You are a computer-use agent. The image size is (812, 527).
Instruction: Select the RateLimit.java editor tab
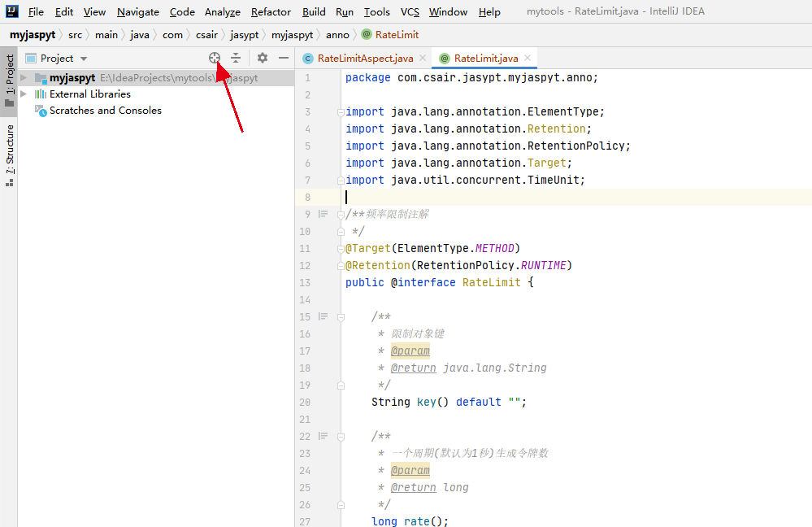(485, 59)
